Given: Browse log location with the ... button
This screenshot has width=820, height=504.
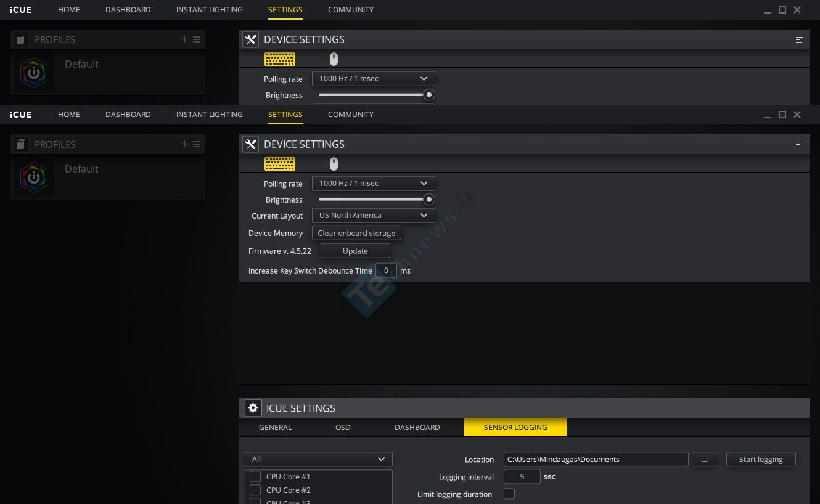Looking at the screenshot, I should 703,459.
